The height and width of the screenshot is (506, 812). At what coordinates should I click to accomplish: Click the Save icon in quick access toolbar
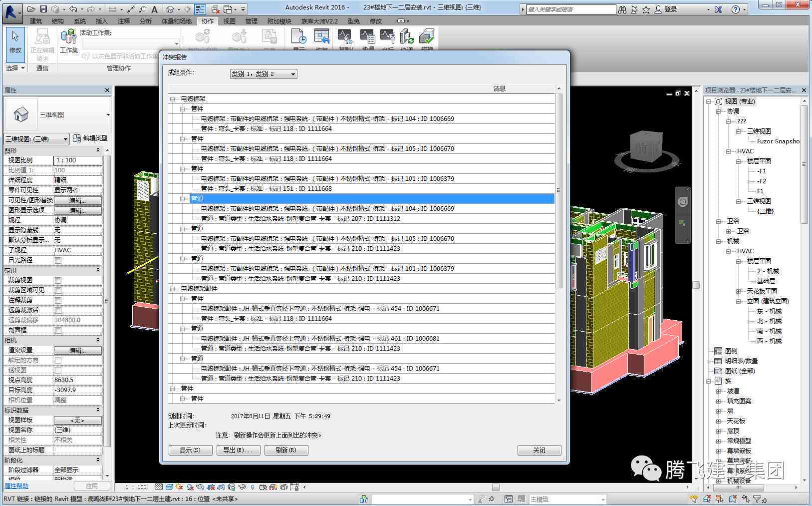43,9
